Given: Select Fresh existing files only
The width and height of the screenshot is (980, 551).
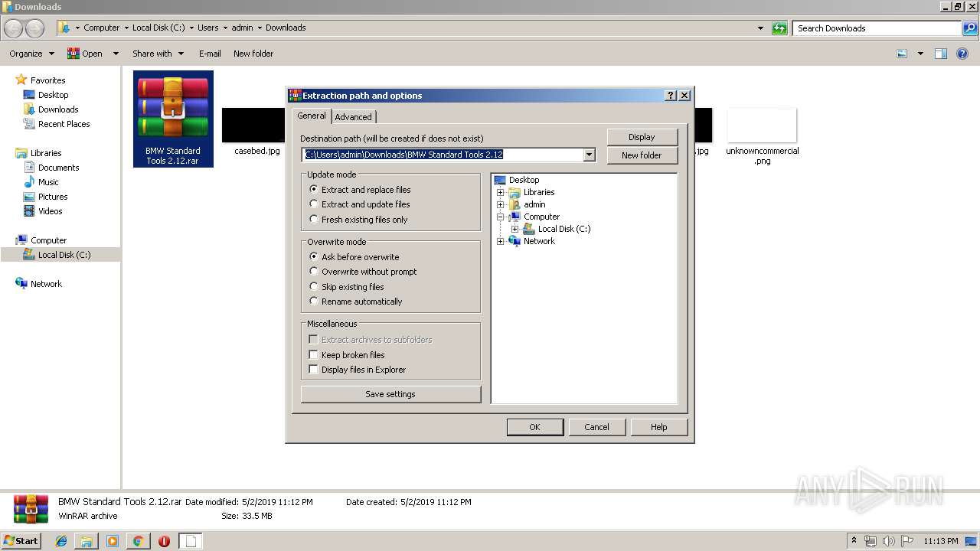Looking at the screenshot, I should pyautogui.click(x=358, y=220).
